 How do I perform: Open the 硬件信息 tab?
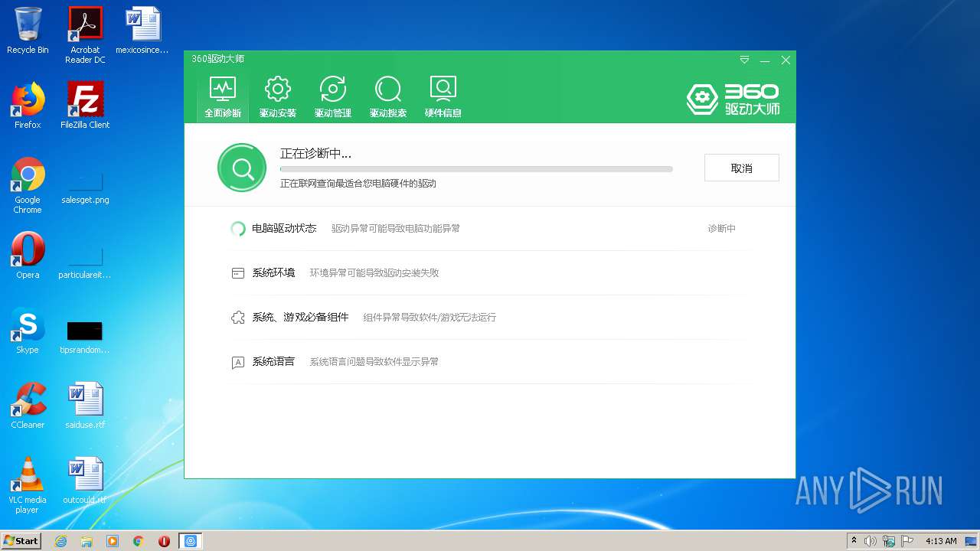click(x=443, y=97)
